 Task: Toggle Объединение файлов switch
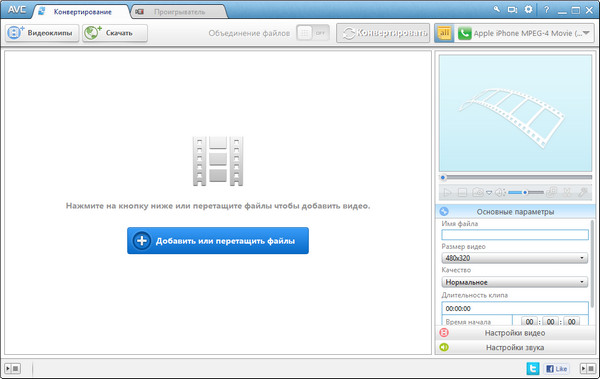[313, 33]
